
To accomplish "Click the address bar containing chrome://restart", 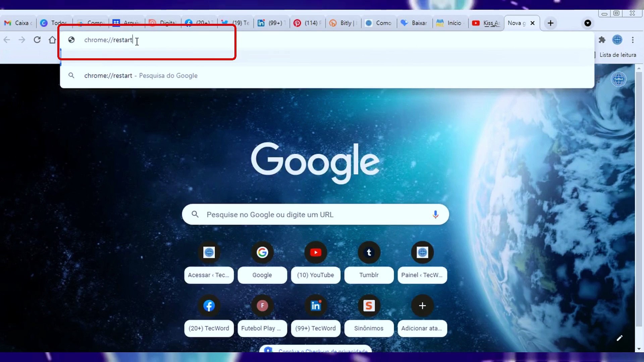I will tap(327, 40).
